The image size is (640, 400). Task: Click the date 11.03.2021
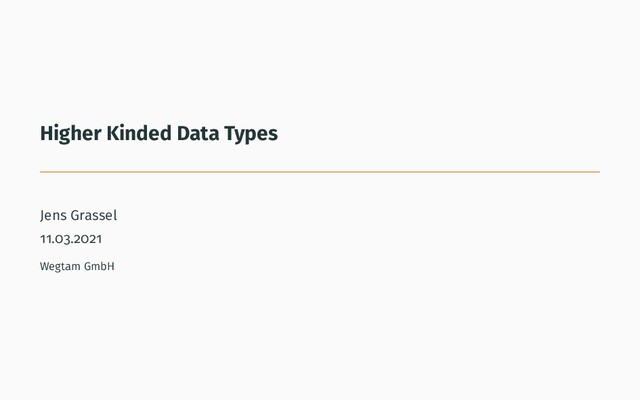click(x=71, y=239)
